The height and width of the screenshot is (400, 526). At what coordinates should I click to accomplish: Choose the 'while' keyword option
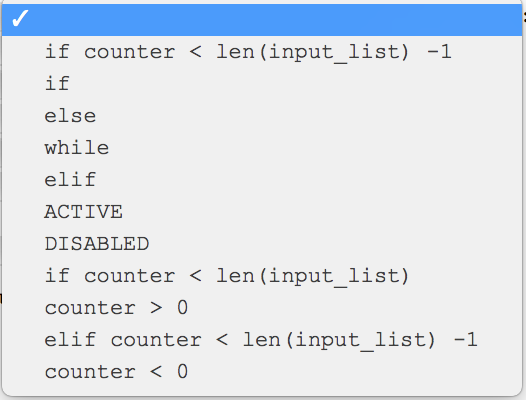(x=262, y=148)
